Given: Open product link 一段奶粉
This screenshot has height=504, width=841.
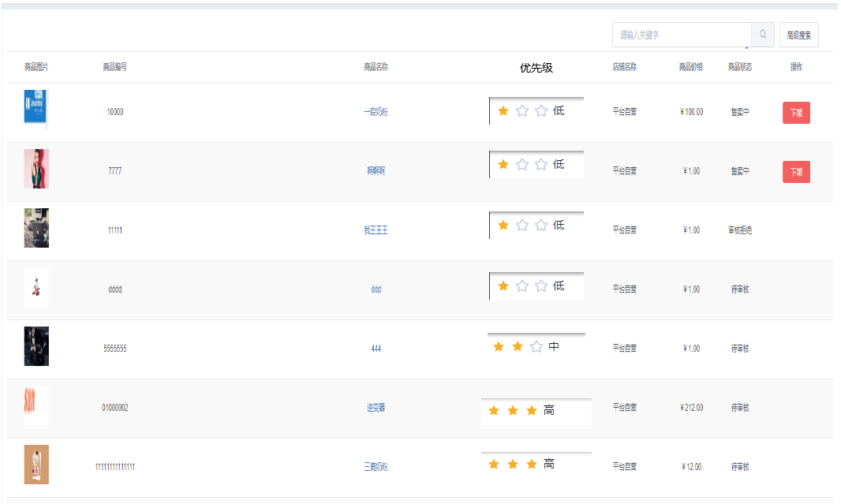Looking at the screenshot, I should (376, 112).
